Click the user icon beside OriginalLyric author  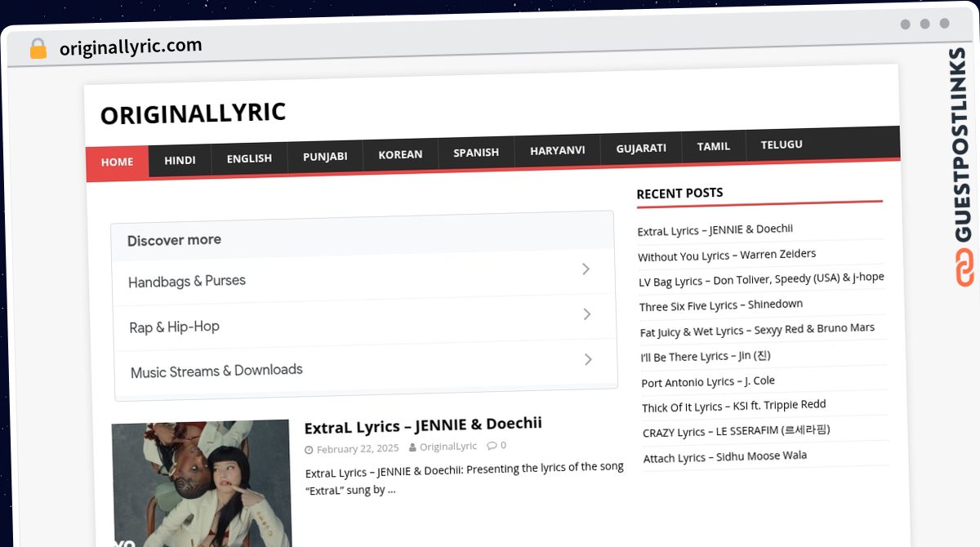[x=412, y=447]
